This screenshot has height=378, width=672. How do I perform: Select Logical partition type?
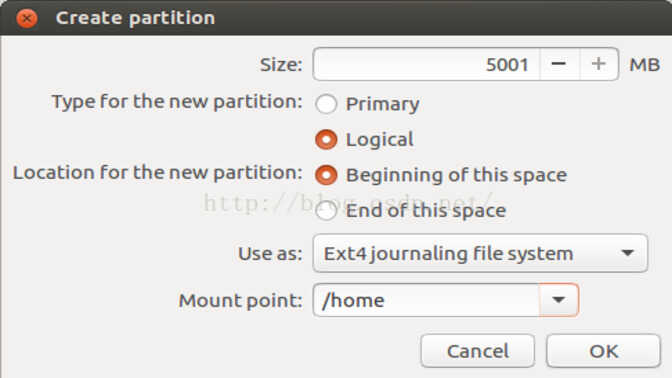(x=326, y=140)
